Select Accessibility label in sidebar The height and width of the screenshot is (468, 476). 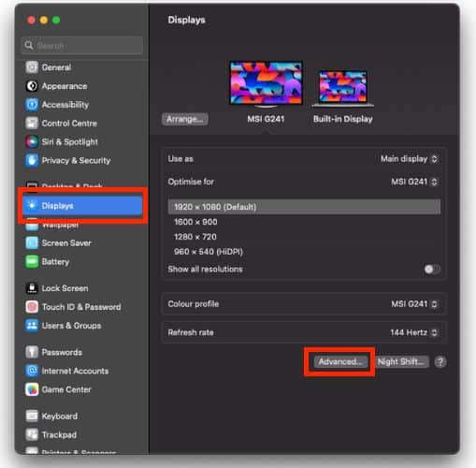(x=65, y=105)
